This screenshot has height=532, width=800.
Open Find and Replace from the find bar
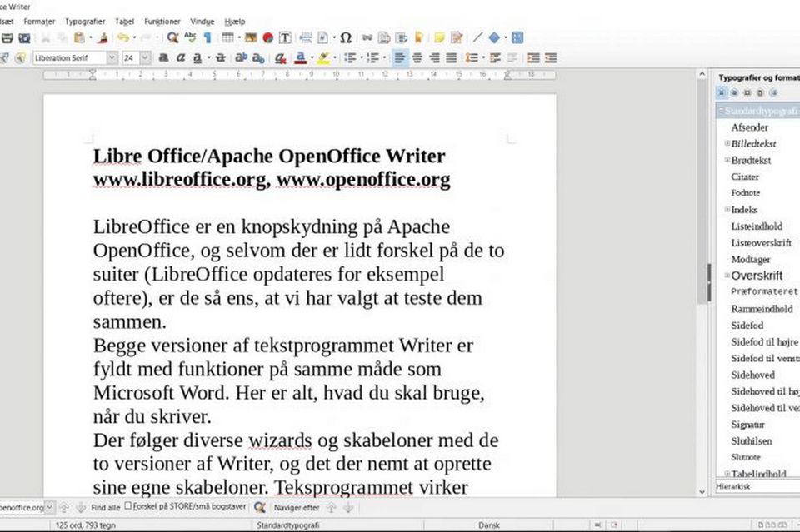[260, 506]
